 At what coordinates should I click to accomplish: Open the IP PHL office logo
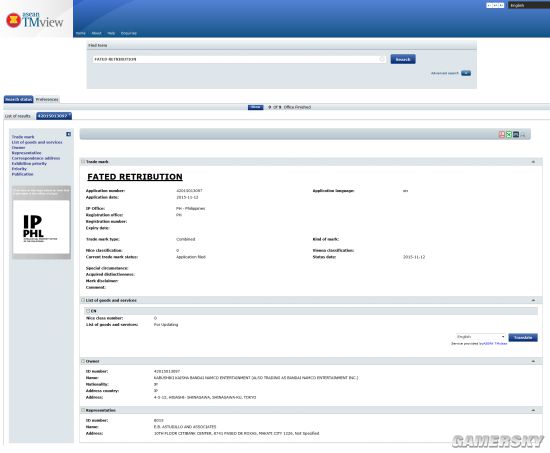click(x=41, y=227)
